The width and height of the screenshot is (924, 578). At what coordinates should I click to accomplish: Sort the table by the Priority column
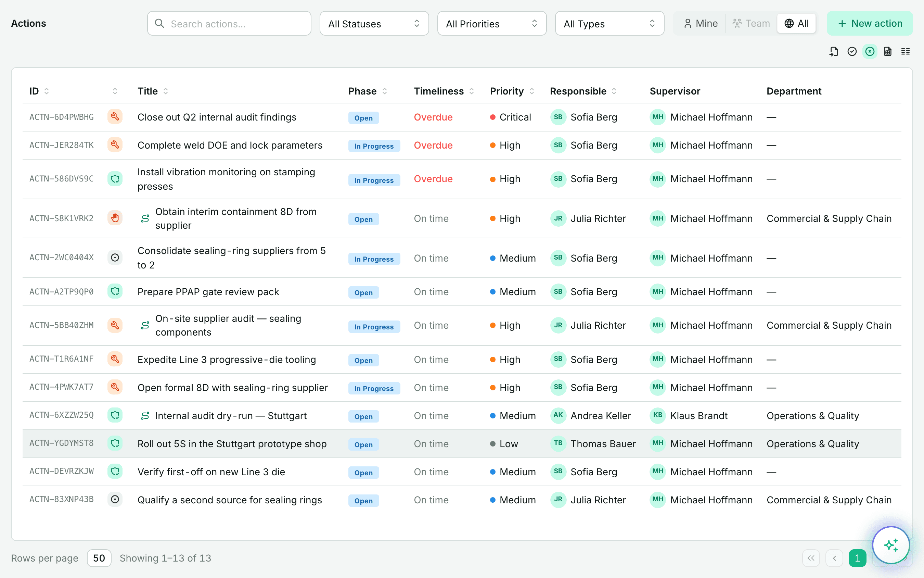[512, 91]
